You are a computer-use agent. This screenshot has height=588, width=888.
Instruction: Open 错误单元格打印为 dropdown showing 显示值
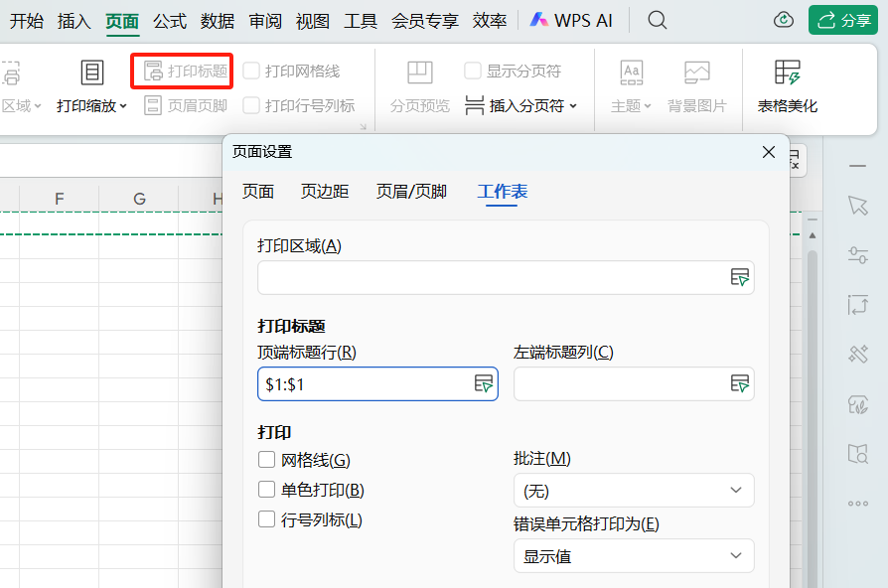(x=634, y=556)
